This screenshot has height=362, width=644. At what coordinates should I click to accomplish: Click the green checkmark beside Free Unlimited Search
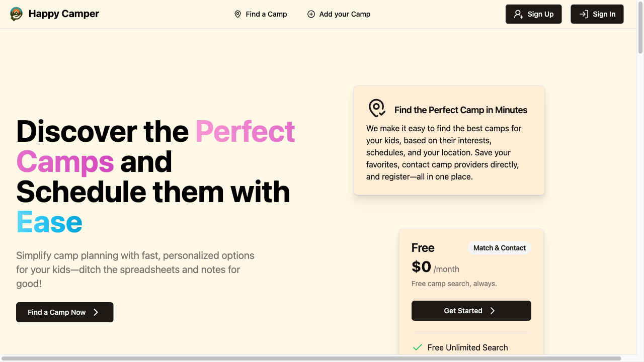coord(417,347)
